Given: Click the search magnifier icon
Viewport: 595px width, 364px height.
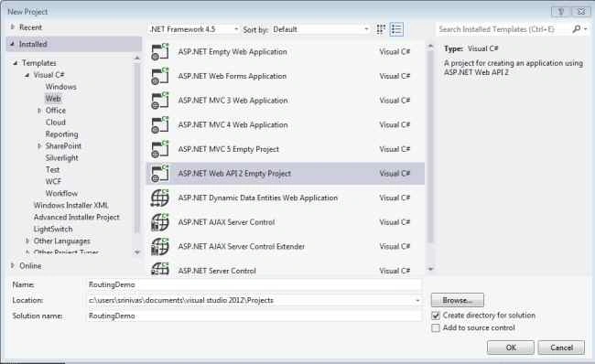Looking at the screenshot, I should tap(576, 29).
